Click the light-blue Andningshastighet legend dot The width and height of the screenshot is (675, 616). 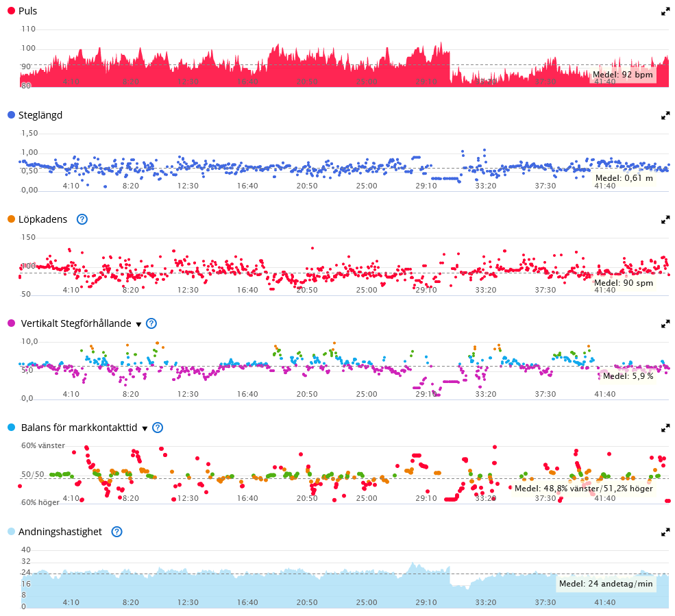(11, 532)
